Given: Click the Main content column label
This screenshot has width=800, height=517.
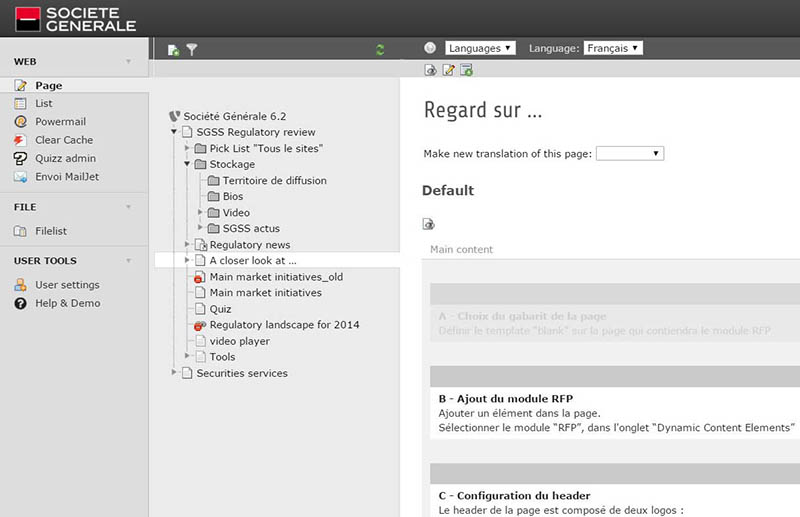Looking at the screenshot, I should (x=461, y=250).
